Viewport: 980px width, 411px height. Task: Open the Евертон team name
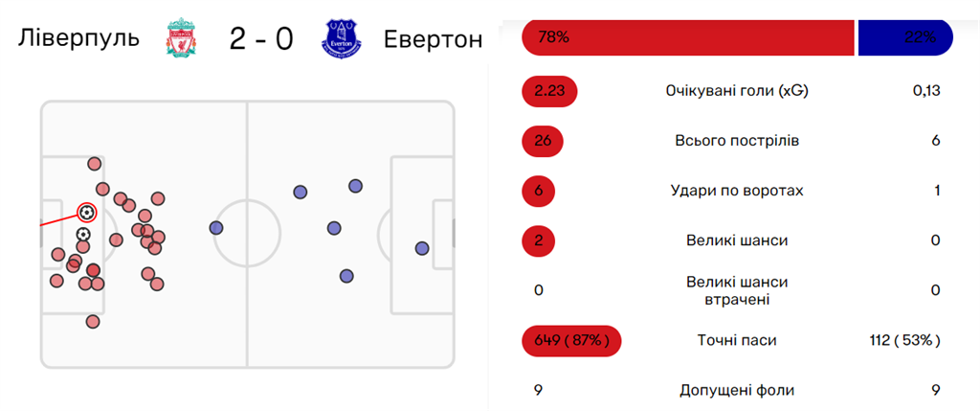pyautogui.click(x=433, y=38)
